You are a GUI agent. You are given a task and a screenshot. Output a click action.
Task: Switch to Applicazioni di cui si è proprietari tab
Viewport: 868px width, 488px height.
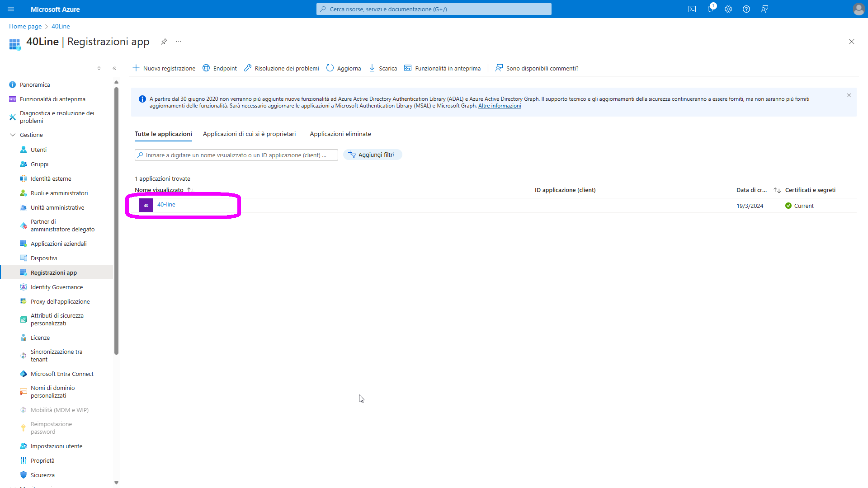249,134
